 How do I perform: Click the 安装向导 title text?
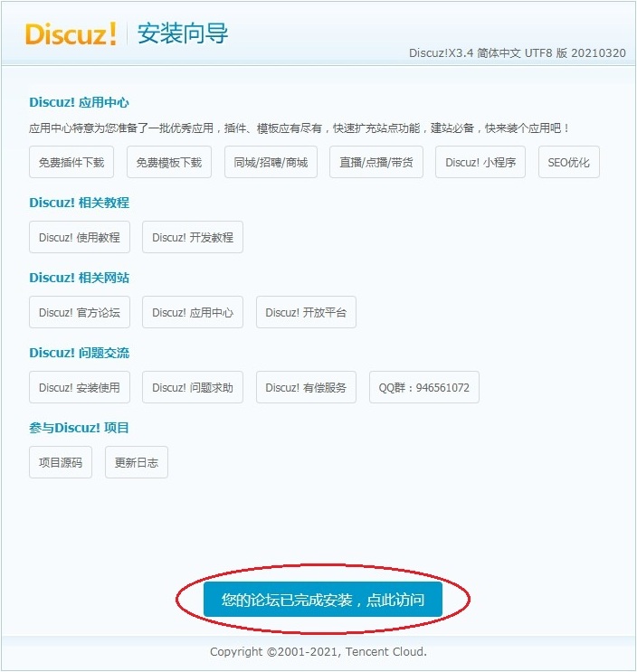tap(183, 33)
